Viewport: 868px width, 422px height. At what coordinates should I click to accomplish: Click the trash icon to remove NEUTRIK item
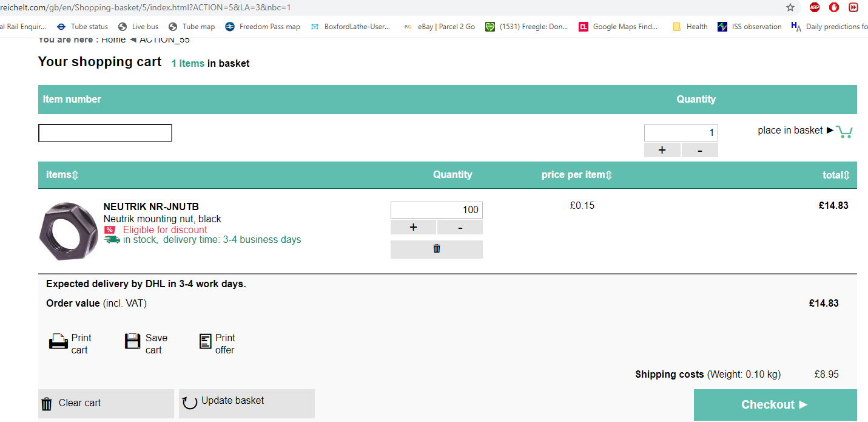coord(436,249)
